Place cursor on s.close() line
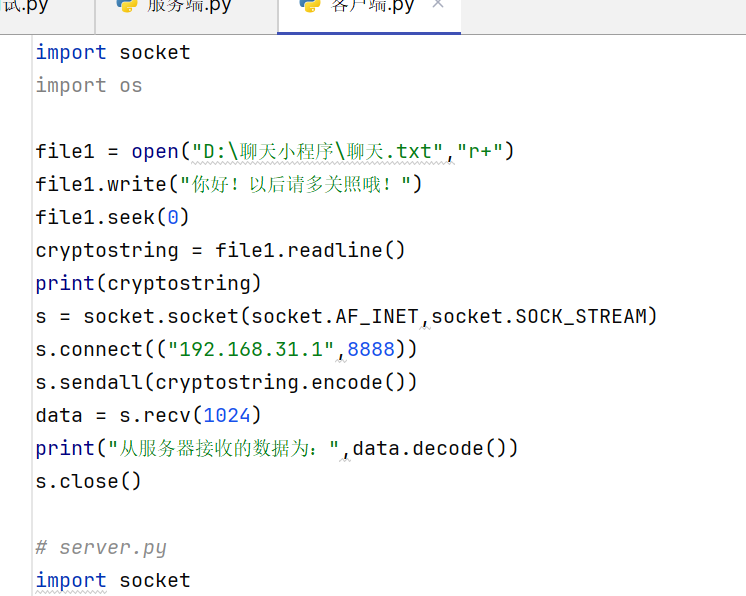746x596 pixels. coord(88,481)
